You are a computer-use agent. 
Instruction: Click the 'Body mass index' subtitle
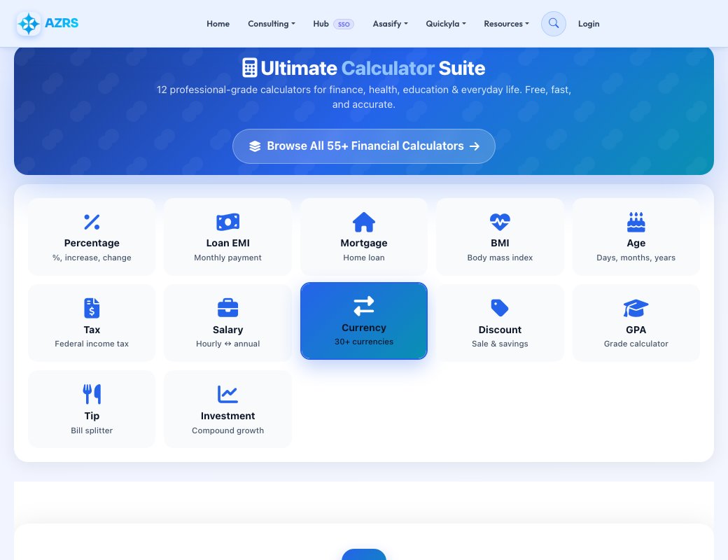(x=500, y=258)
